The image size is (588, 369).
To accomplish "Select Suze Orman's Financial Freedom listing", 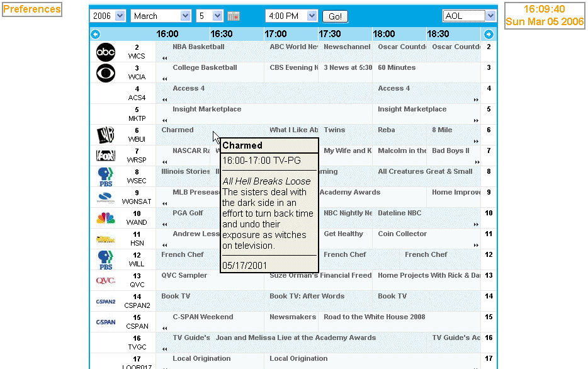I will 320,275.
